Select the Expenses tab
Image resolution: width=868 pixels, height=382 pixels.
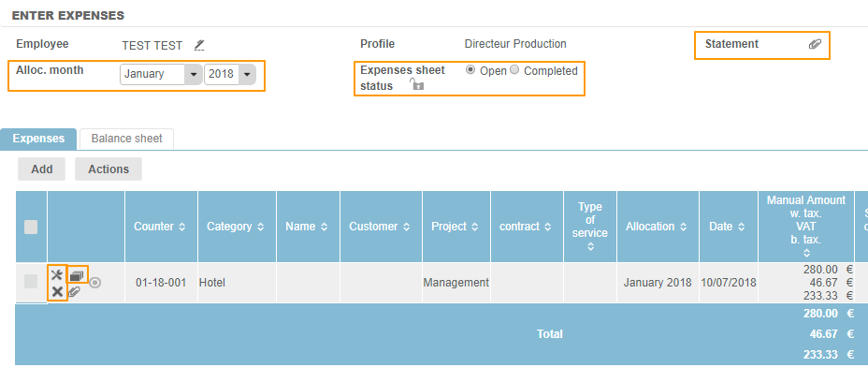(x=38, y=139)
